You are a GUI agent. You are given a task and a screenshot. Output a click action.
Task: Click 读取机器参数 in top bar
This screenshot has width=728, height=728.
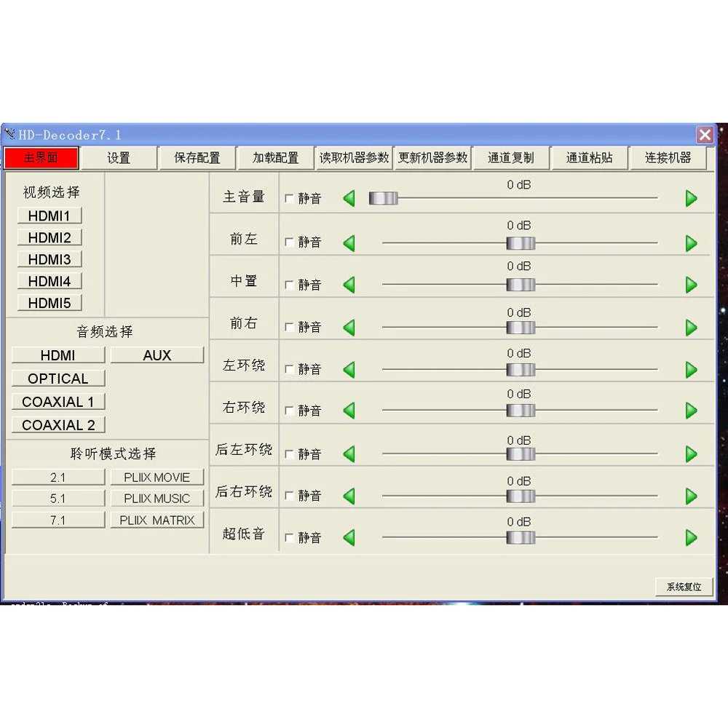click(x=355, y=158)
